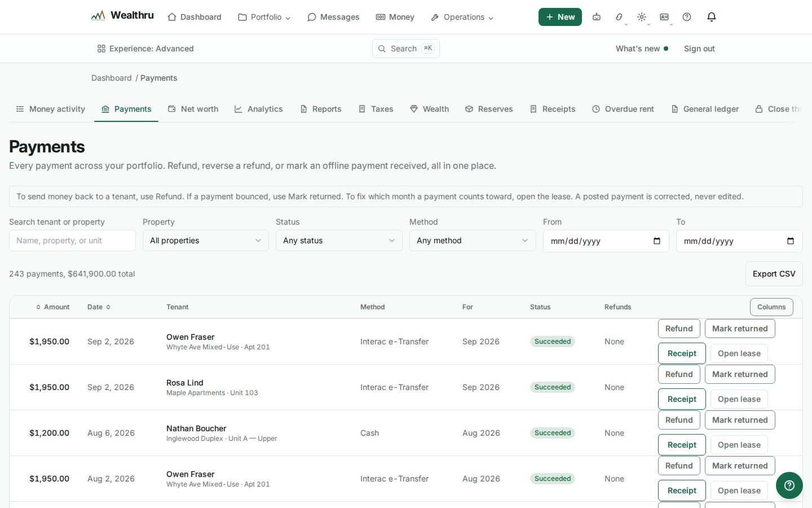This screenshot has height=508, width=812.
Task: Switch to the Money activity tab
Action: (51, 109)
